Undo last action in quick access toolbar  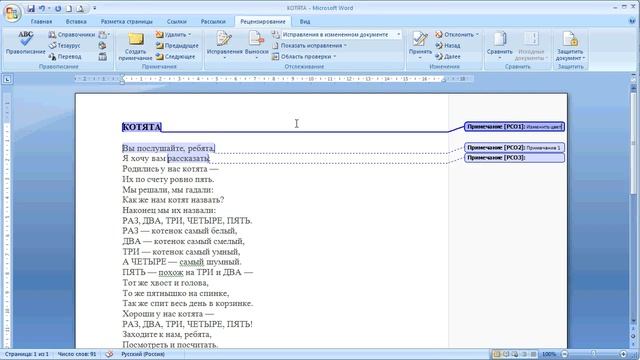[x=42, y=8]
